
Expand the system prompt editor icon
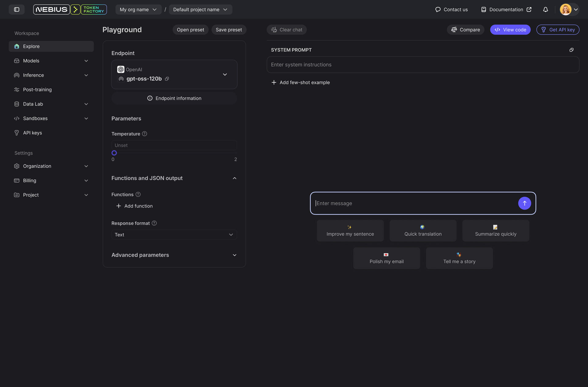coord(571,50)
